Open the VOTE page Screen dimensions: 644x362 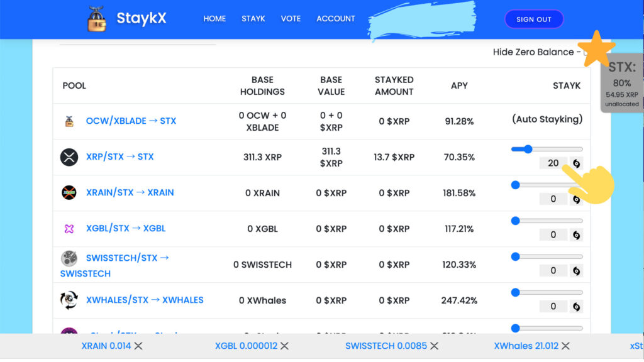tap(291, 19)
